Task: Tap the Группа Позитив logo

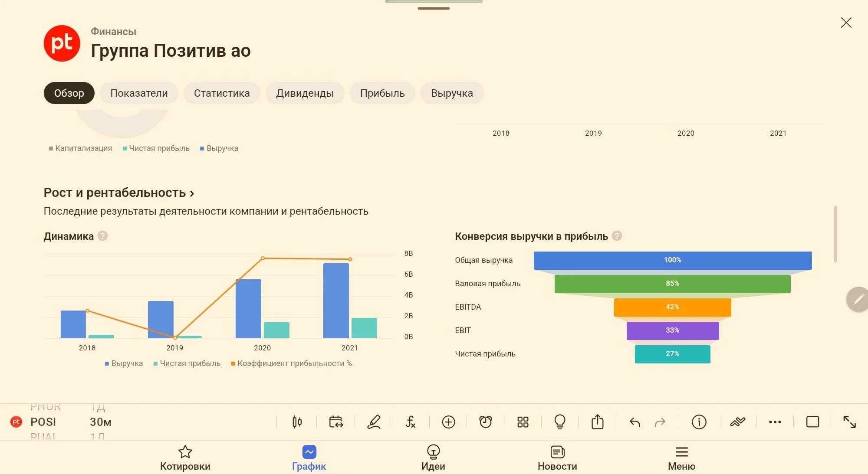Action: click(x=62, y=43)
